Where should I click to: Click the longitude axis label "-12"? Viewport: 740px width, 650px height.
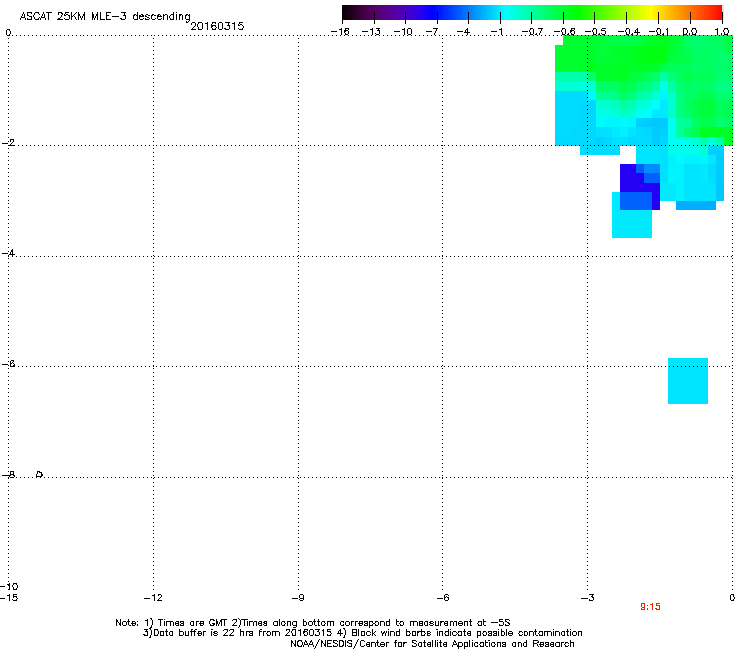pos(153,598)
